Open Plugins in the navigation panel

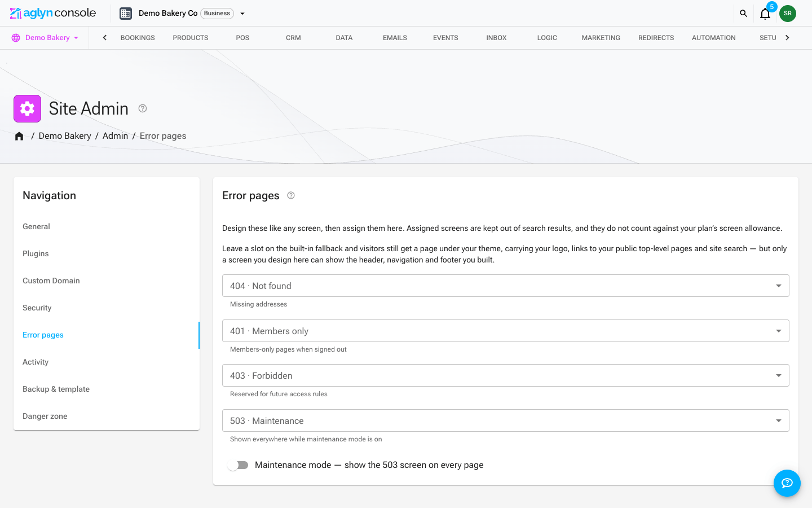pos(107,253)
